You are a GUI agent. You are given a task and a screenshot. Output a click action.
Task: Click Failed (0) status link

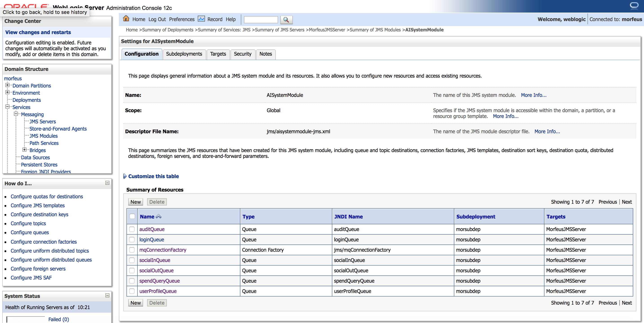click(x=59, y=319)
